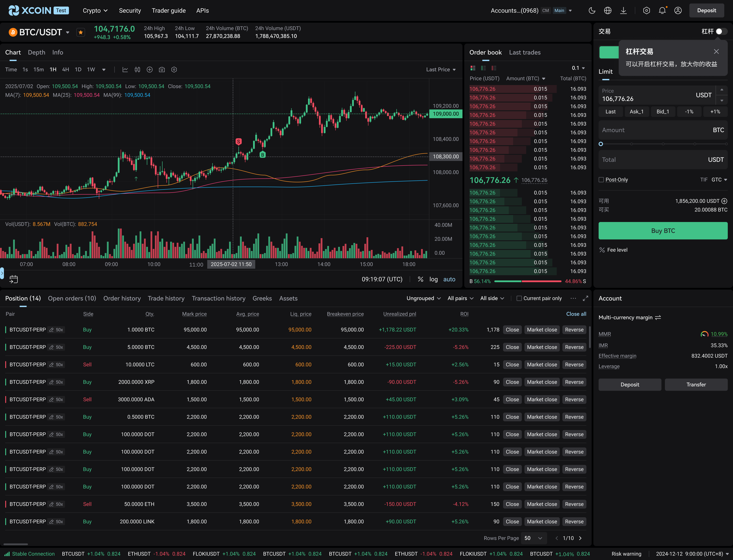Switch to Info tab
The image size is (733, 560).
(58, 52)
